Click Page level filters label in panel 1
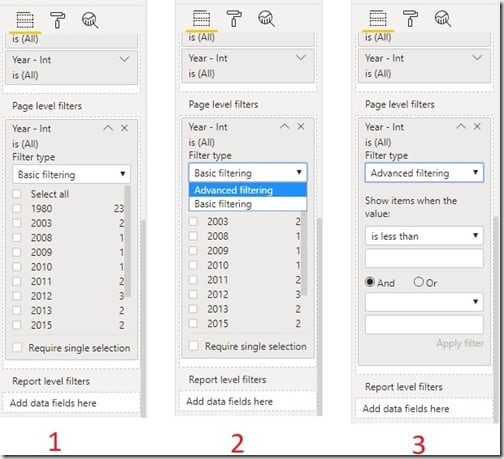Screen dimensions: 504x459 click(47, 106)
